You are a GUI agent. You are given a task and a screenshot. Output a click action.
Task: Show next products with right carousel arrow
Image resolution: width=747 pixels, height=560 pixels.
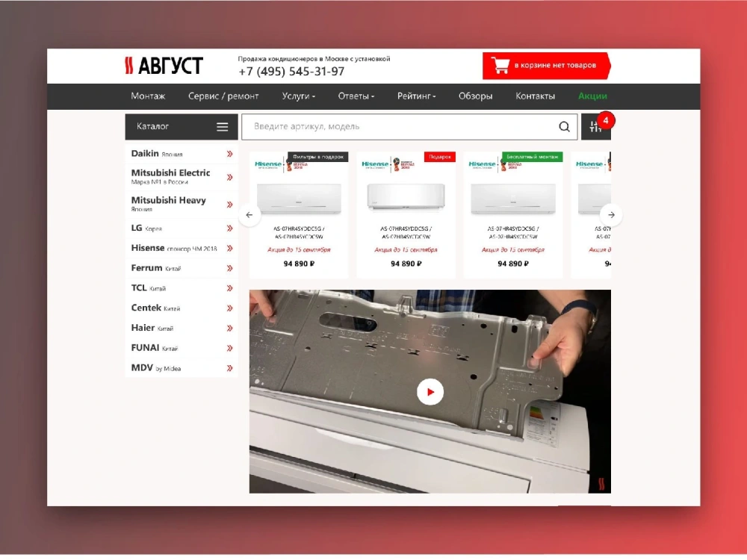coord(611,215)
